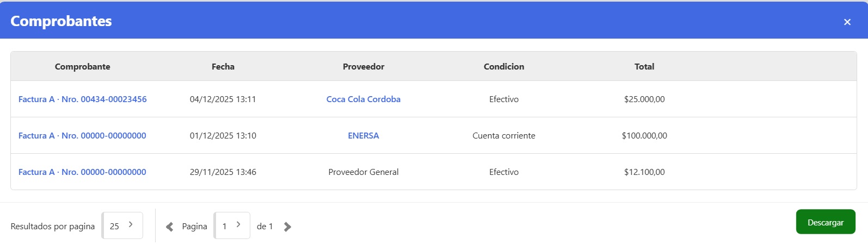This screenshot has height=245, width=868.
Task: Go to next page arrow
Action: tap(287, 227)
